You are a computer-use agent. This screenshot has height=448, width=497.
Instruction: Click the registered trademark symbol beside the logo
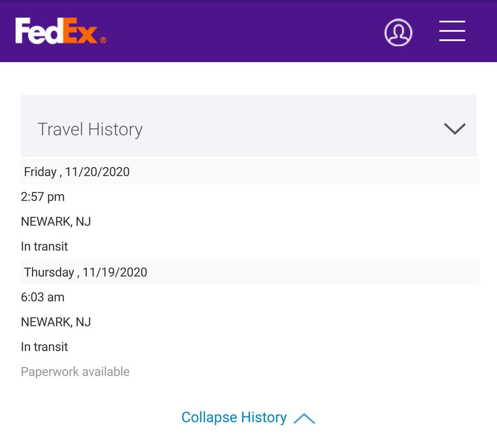(x=103, y=40)
